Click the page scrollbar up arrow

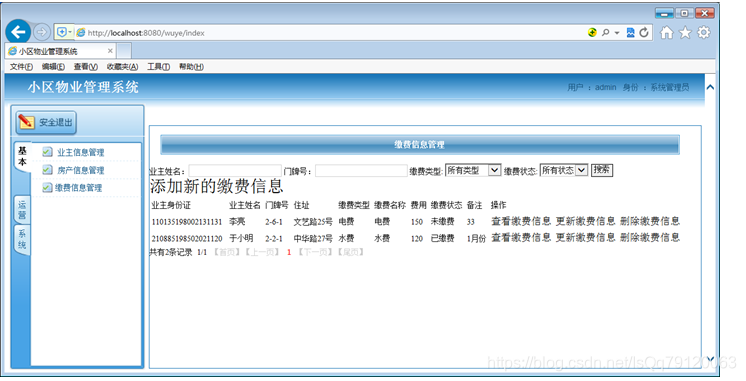pyautogui.click(x=710, y=87)
